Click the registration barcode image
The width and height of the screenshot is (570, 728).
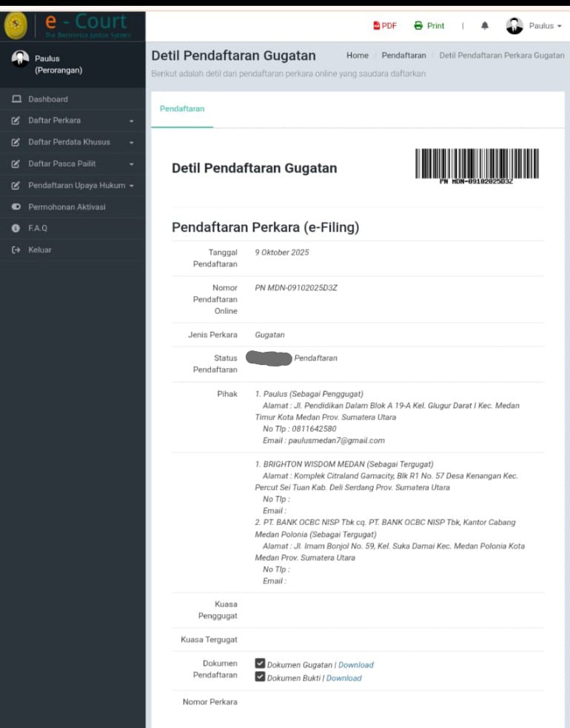(476, 165)
